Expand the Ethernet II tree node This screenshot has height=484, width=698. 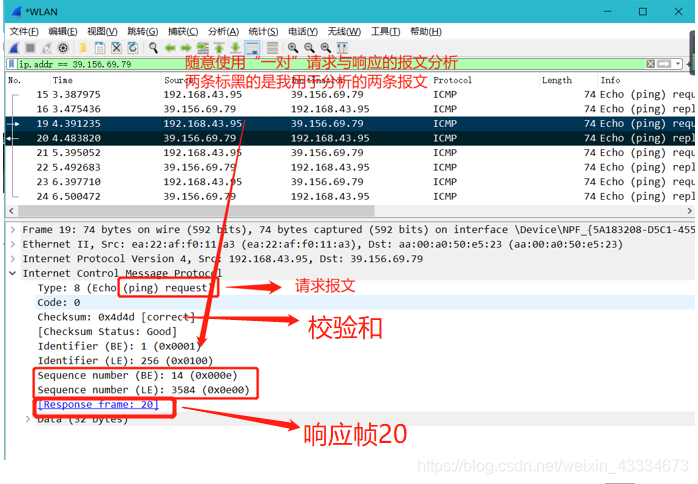(13, 244)
